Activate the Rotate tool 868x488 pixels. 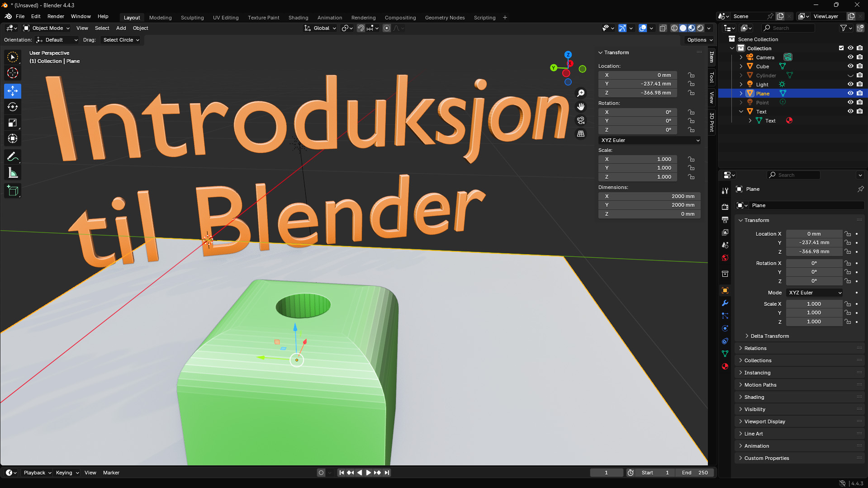click(13, 107)
